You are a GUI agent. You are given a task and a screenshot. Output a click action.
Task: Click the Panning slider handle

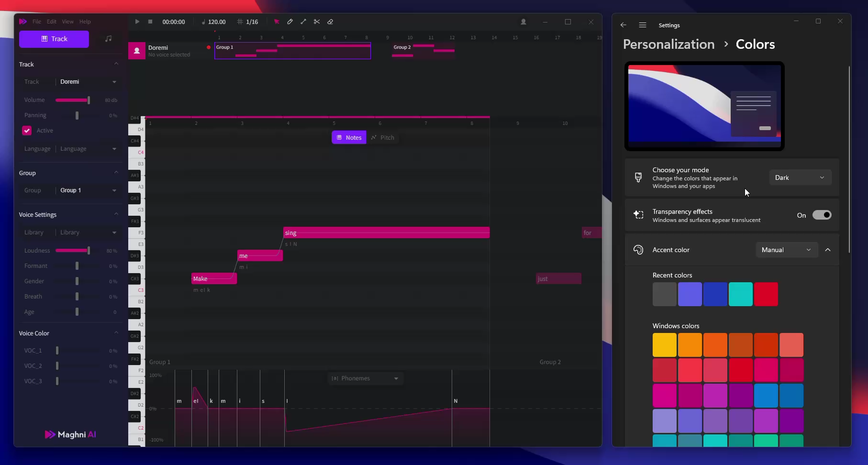[77, 115]
